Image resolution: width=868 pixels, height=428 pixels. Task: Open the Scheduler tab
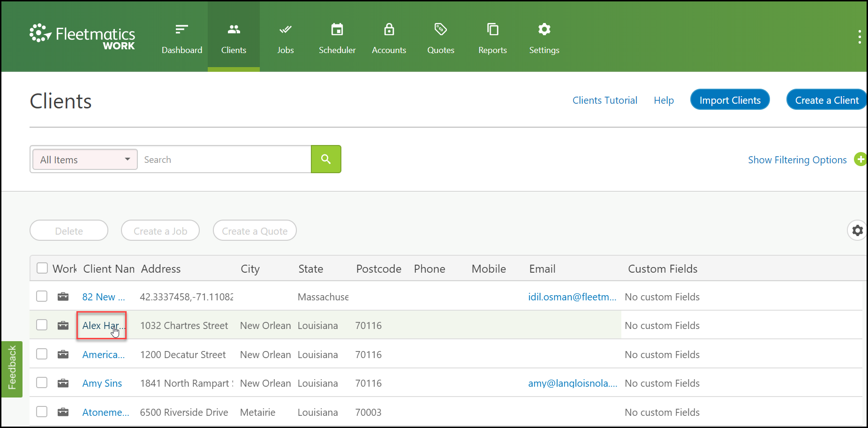[x=337, y=37]
